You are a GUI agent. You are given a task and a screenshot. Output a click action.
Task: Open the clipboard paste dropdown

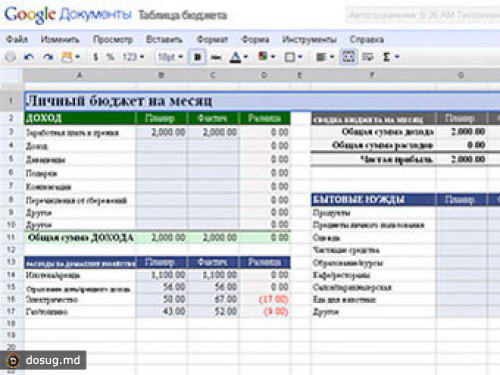tap(70, 57)
